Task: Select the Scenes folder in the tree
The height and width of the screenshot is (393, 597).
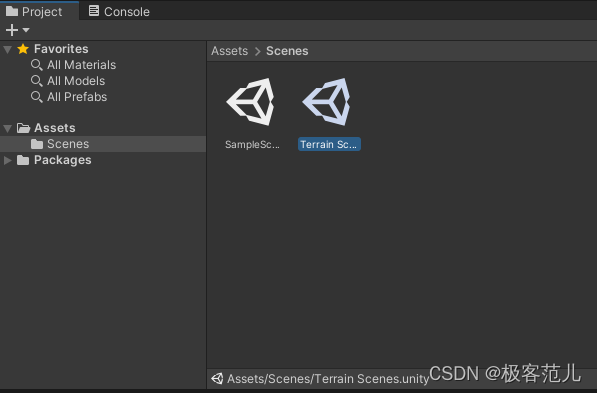Action: [103, 144]
